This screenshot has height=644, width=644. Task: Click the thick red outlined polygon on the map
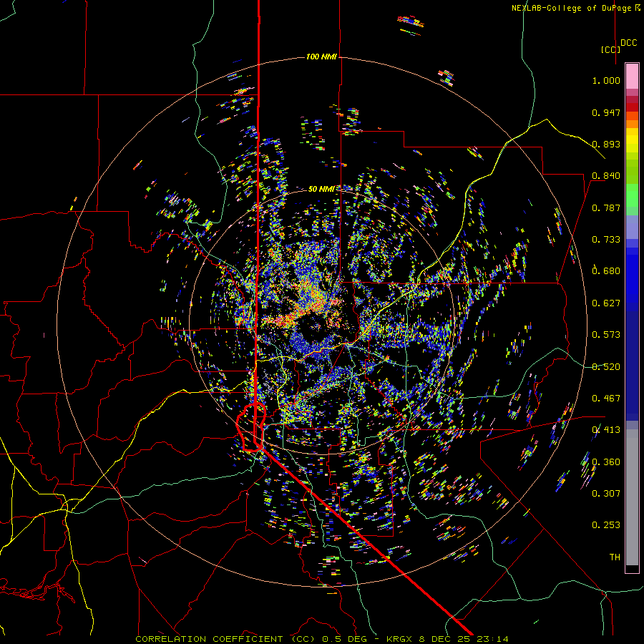pyautogui.click(x=251, y=428)
